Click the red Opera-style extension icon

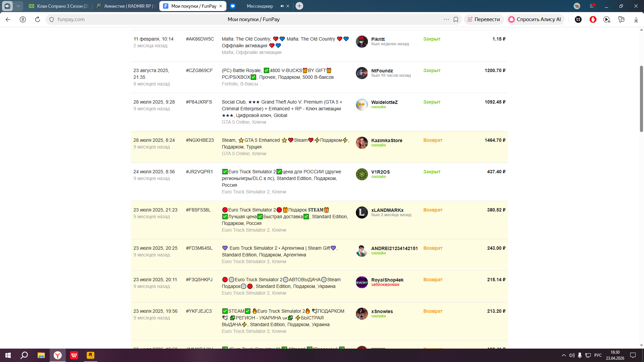pyautogui.click(x=593, y=19)
